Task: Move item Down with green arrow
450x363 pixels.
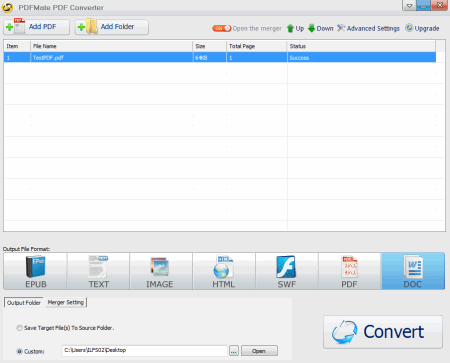Action: point(320,28)
